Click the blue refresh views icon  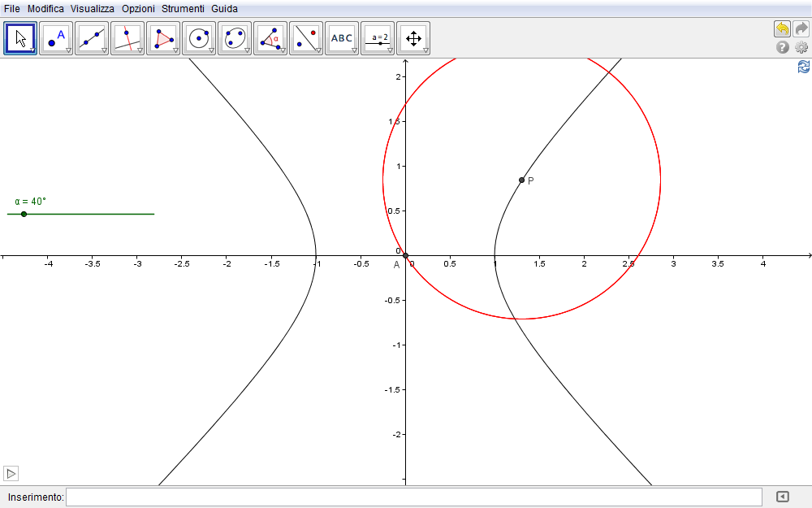tap(803, 67)
